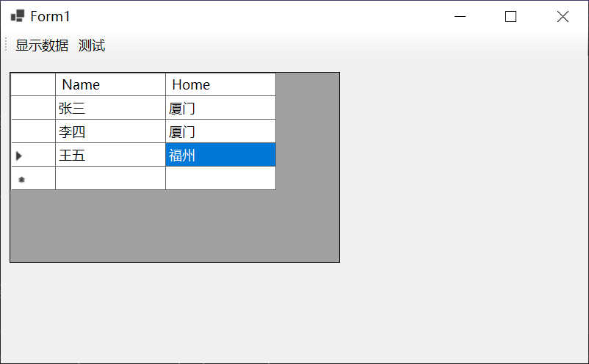This screenshot has height=364, width=589.
Task: Click the new row asterisk indicator
Action: [x=21, y=179]
